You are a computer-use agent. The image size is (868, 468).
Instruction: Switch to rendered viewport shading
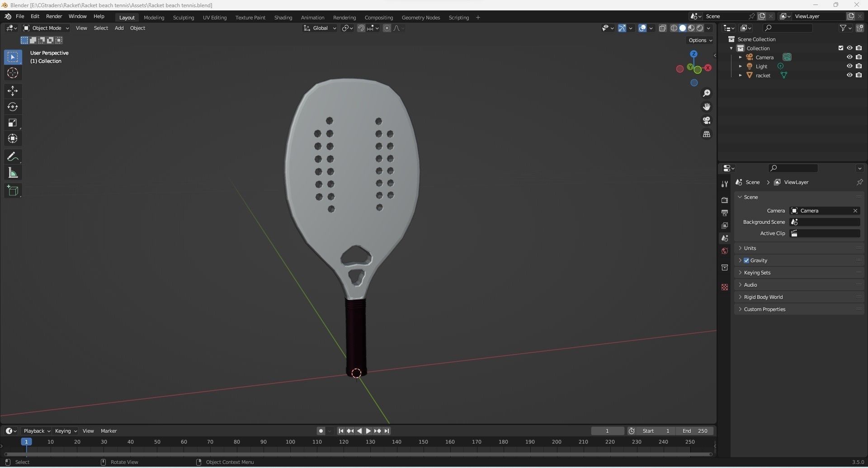click(700, 28)
